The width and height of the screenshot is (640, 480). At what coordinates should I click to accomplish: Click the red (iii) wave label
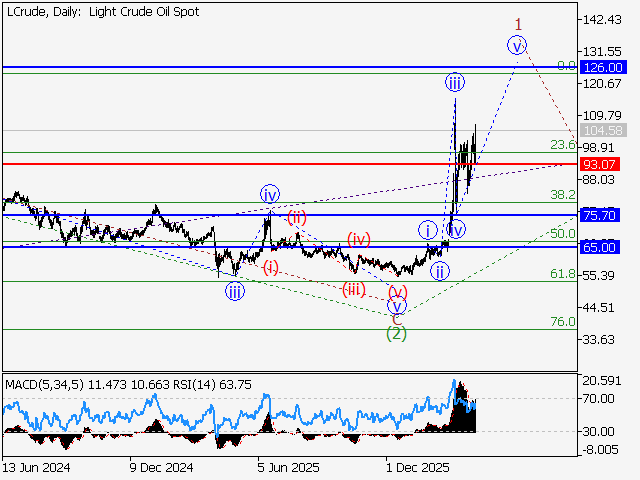pos(353,289)
